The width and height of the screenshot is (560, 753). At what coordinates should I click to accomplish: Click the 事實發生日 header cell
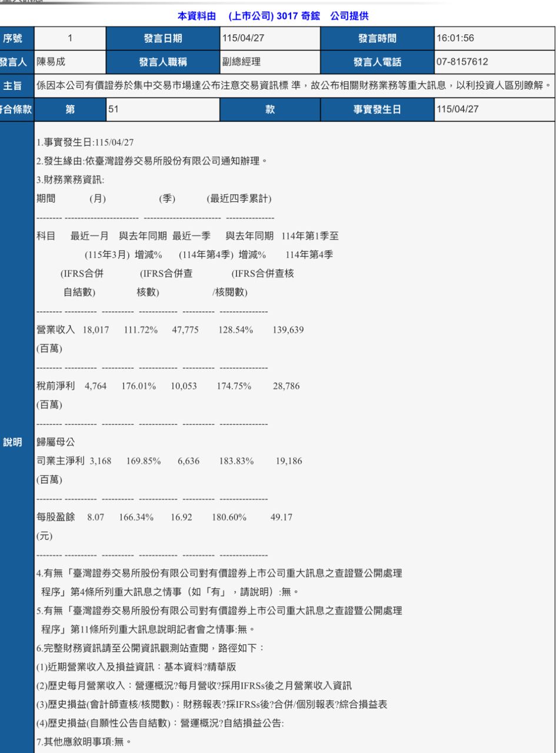[377, 109]
